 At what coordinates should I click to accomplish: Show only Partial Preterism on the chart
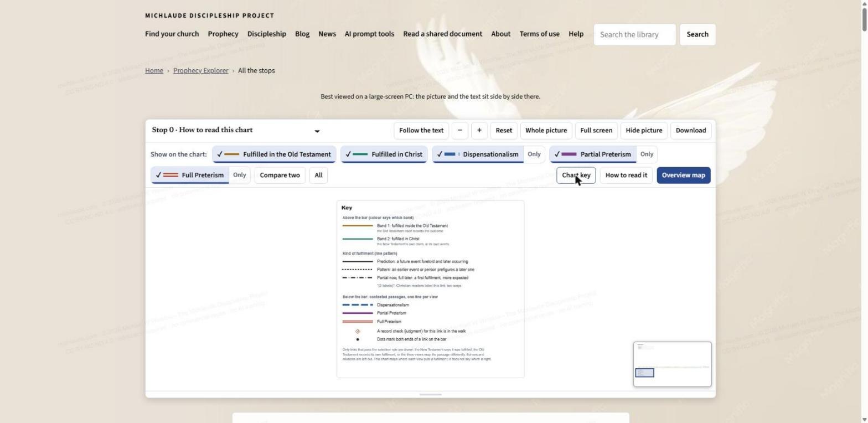(x=647, y=154)
